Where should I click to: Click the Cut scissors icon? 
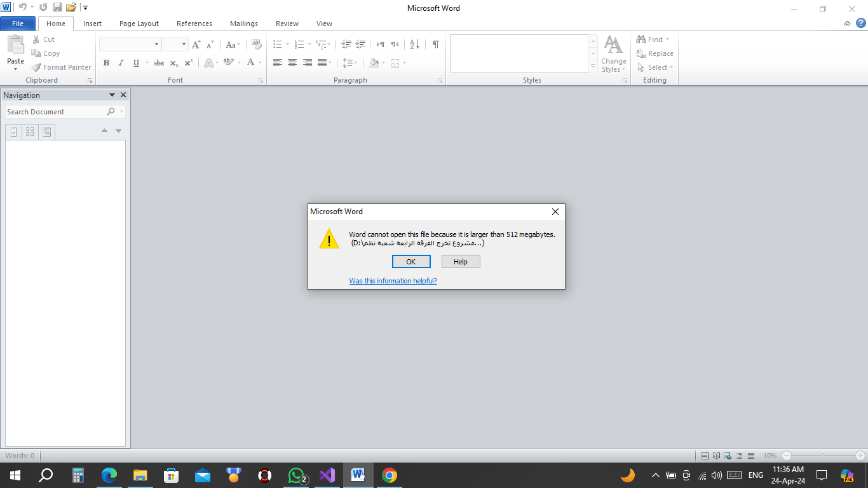[x=36, y=39]
